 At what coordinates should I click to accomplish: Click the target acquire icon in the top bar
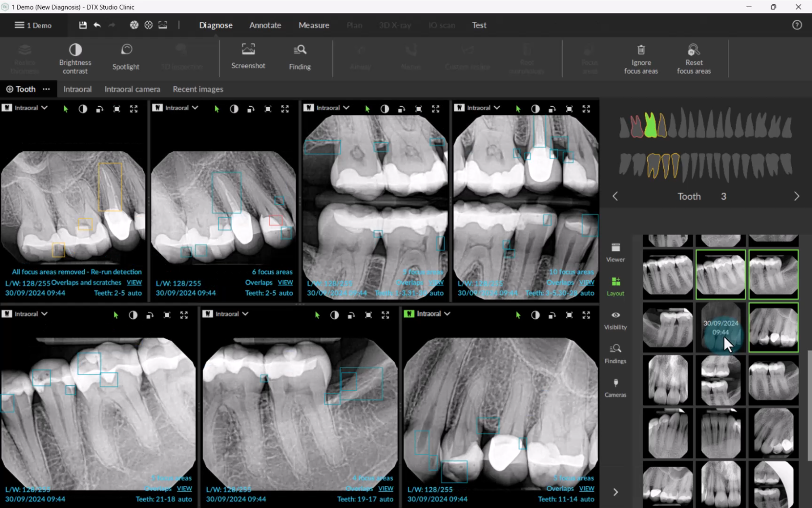(149, 25)
